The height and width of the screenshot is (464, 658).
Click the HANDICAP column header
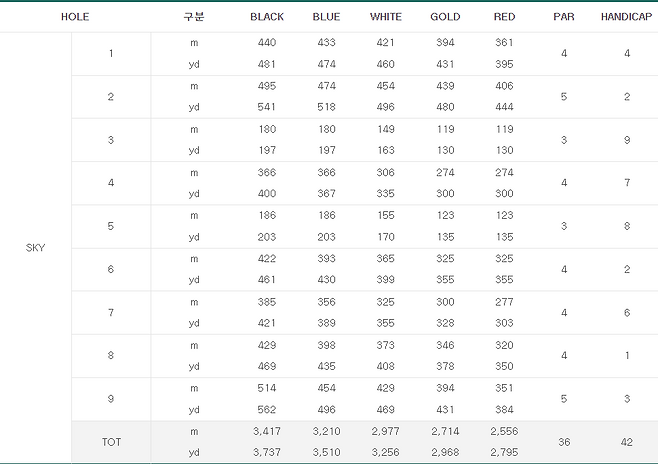(x=627, y=17)
